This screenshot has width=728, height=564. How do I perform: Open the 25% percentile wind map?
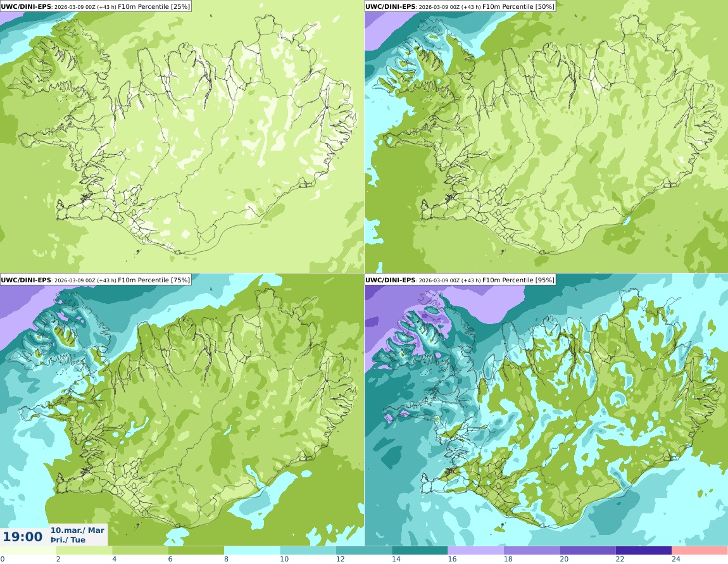(182, 137)
